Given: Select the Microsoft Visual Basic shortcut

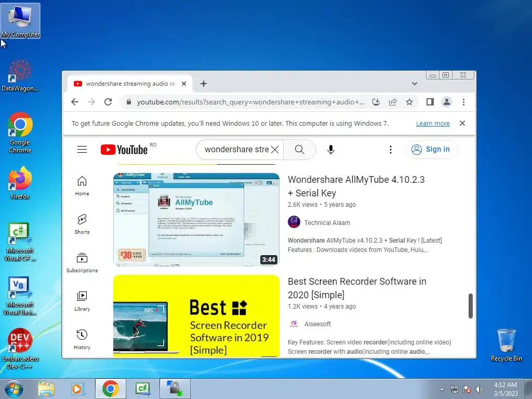Looking at the screenshot, I should [x=20, y=296].
